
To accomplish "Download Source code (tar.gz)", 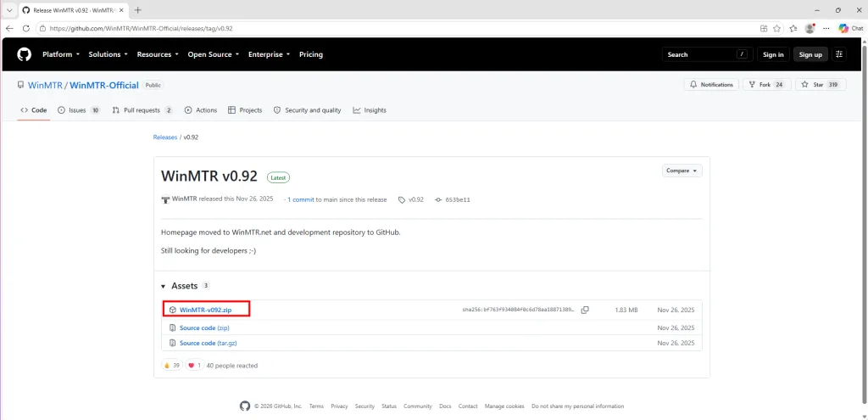I will [209, 343].
